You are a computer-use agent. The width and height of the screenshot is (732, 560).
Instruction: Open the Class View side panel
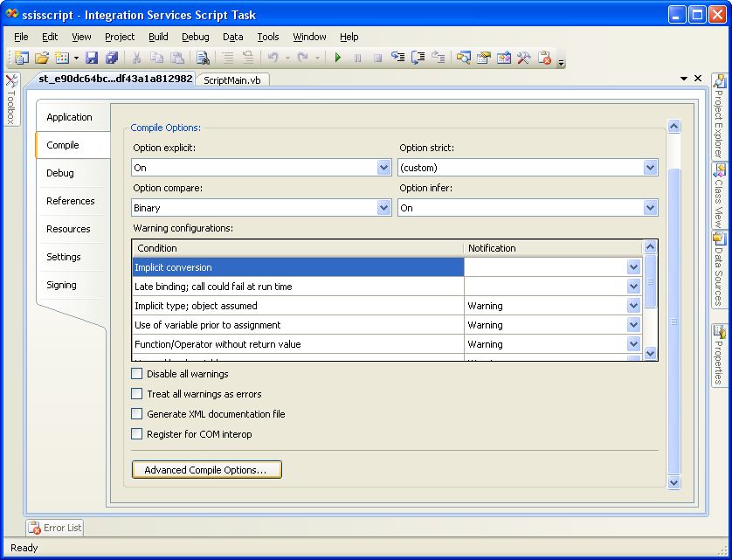coord(719,196)
